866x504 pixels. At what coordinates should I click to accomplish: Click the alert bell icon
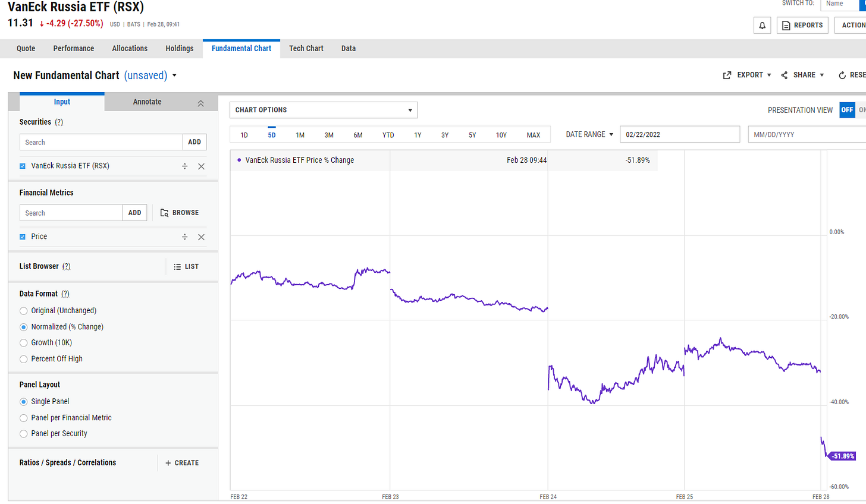pos(762,25)
